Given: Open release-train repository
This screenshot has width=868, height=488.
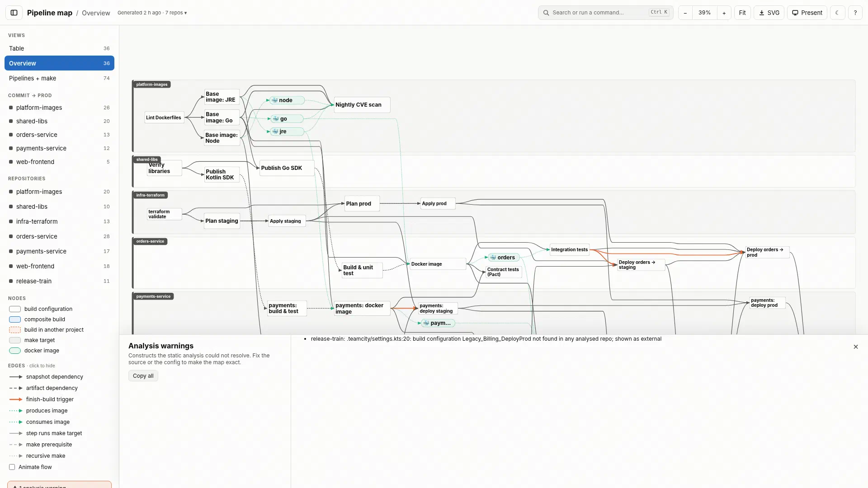Looking at the screenshot, I should point(59,281).
